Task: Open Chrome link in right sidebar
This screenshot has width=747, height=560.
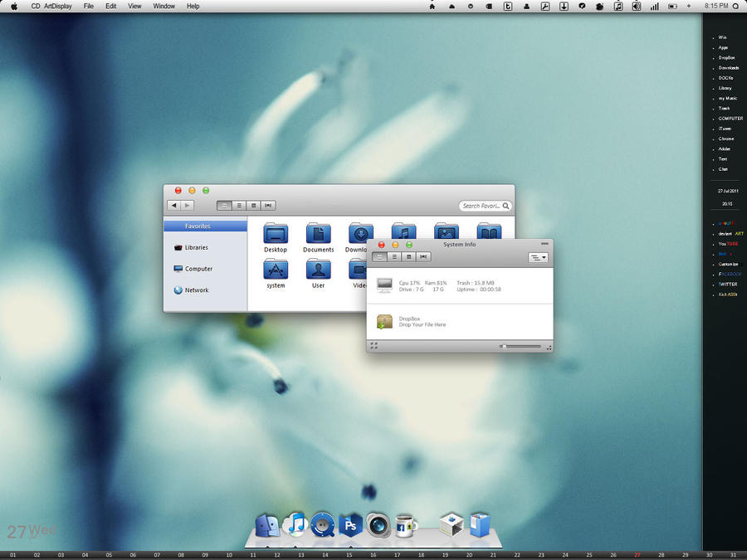Action: coord(726,139)
